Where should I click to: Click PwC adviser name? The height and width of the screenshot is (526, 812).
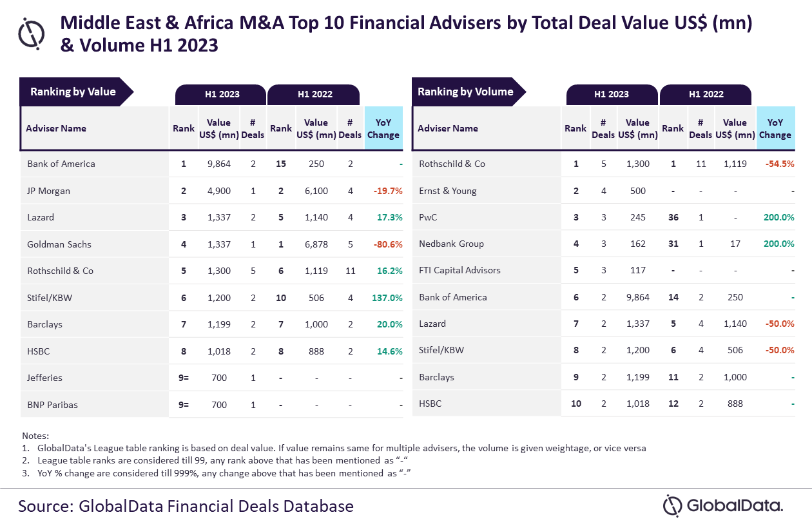click(x=428, y=217)
